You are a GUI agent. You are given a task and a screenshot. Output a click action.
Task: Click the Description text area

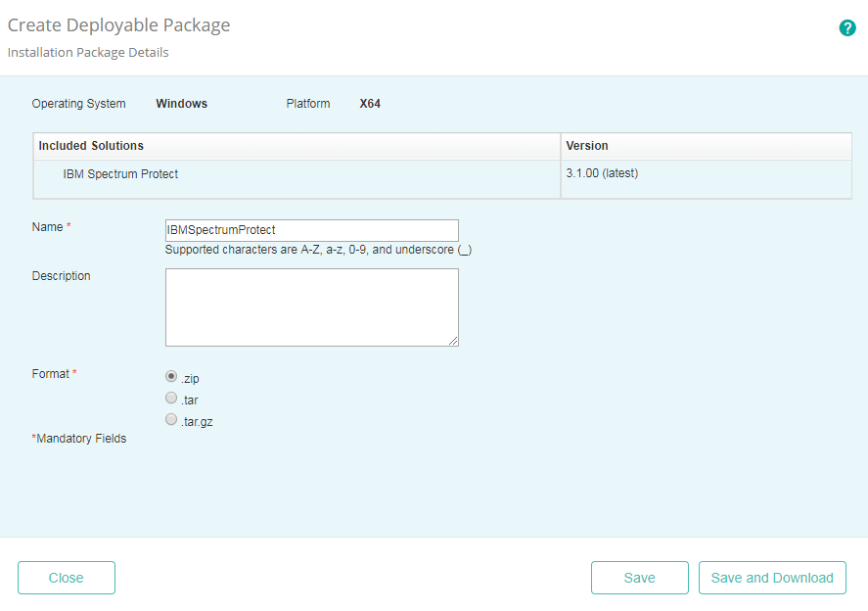[x=311, y=306]
